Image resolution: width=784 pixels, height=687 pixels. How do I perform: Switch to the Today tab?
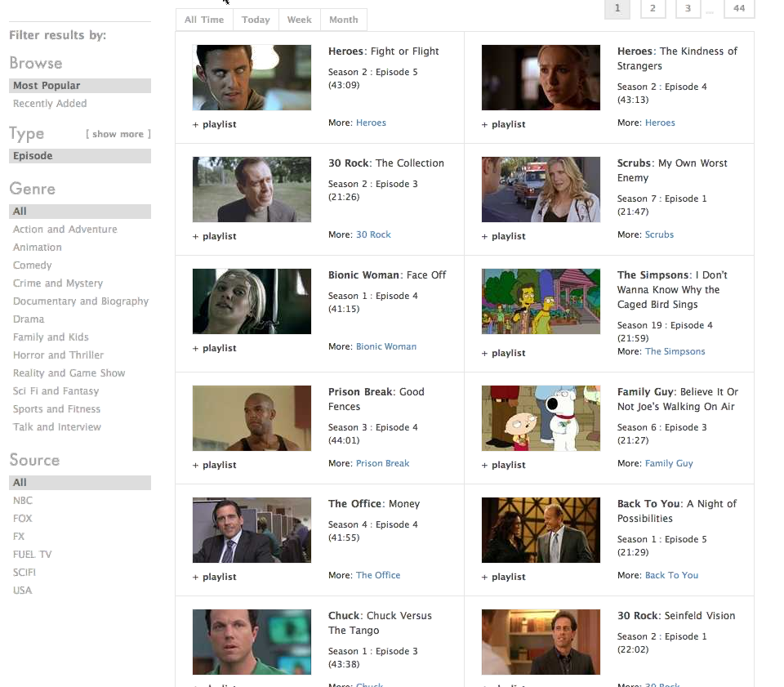pyautogui.click(x=256, y=20)
